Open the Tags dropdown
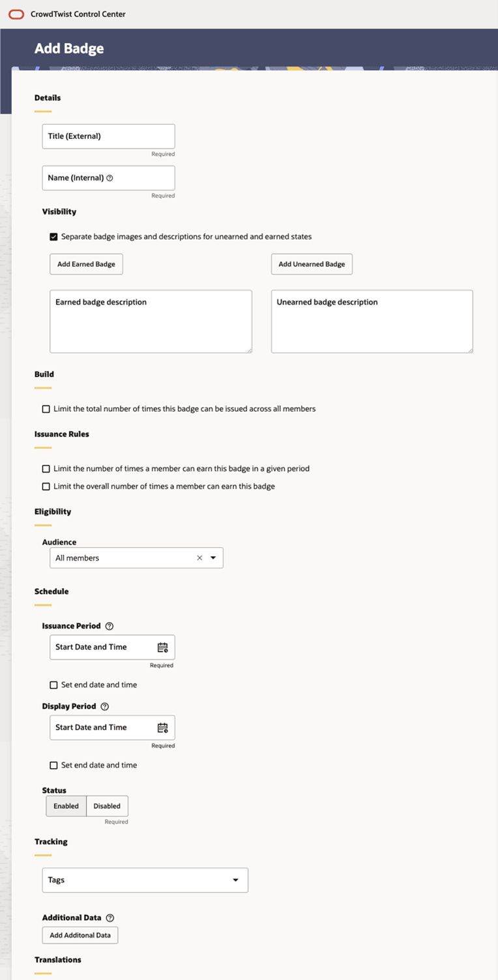 (x=235, y=880)
